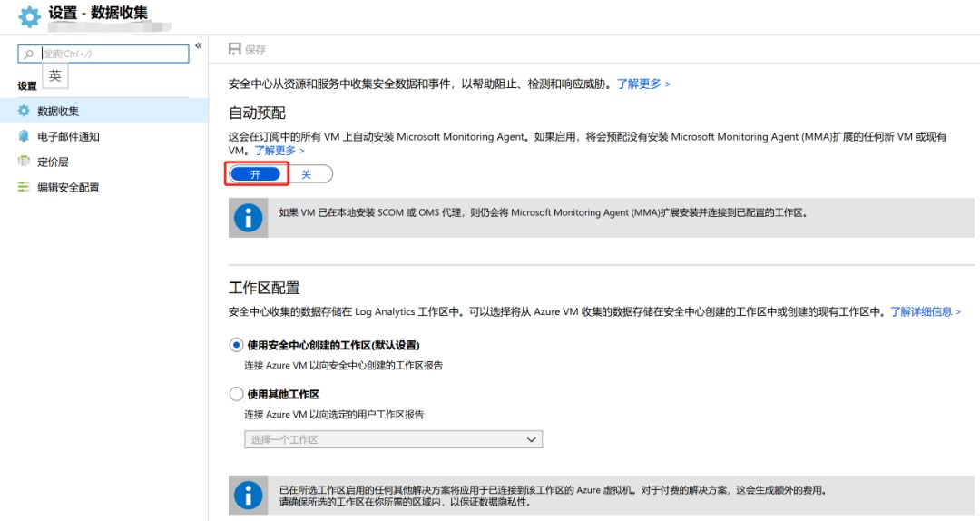The height and width of the screenshot is (521, 980).
Task: Click the data collection gear icon in sidebar
Action: coord(24,111)
